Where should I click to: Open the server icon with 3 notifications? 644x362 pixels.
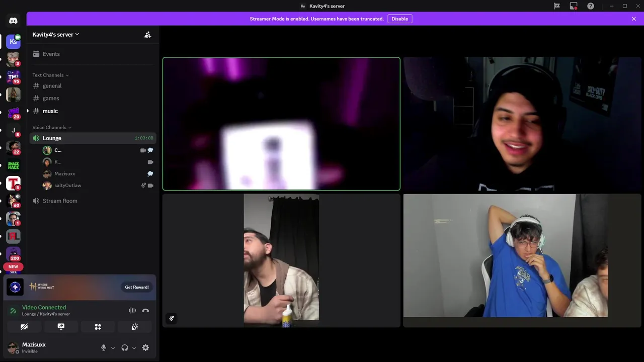[13, 59]
